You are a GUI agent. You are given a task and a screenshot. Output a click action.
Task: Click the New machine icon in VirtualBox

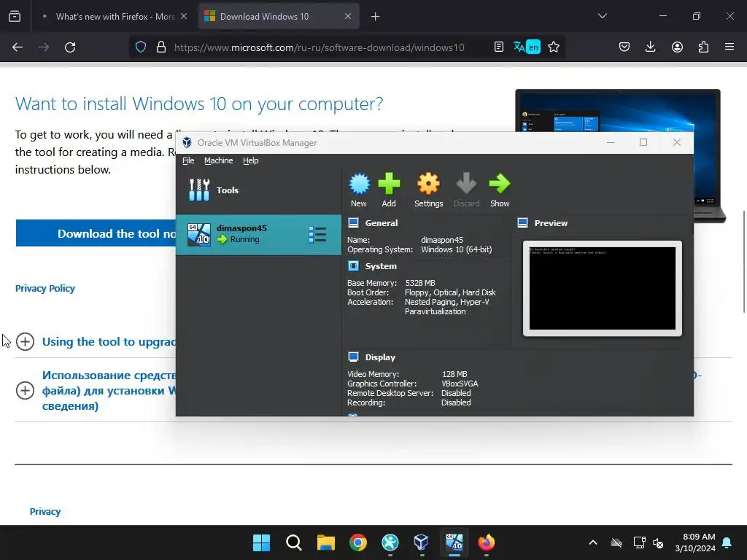(x=359, y=190)
